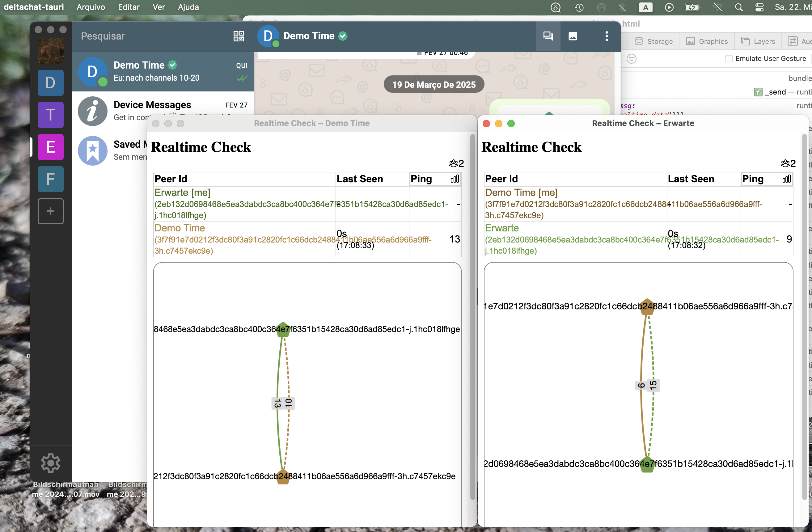Viewport: 812px width, 532px height.
Task: Click scrollbar of Demo Time Realtime Check window
Action: [x=472, y=317]
